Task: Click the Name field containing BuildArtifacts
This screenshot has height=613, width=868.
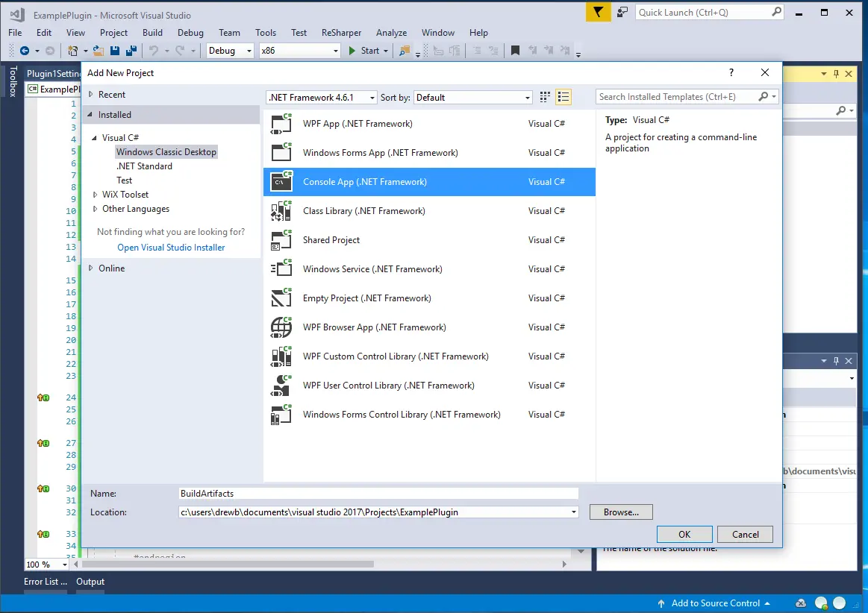Action: [378, 494]
